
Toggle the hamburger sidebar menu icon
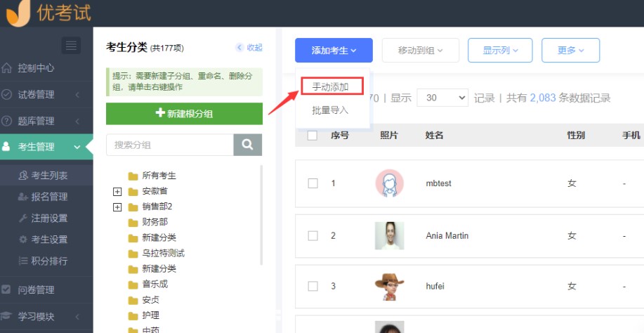(x=71, y=46)
